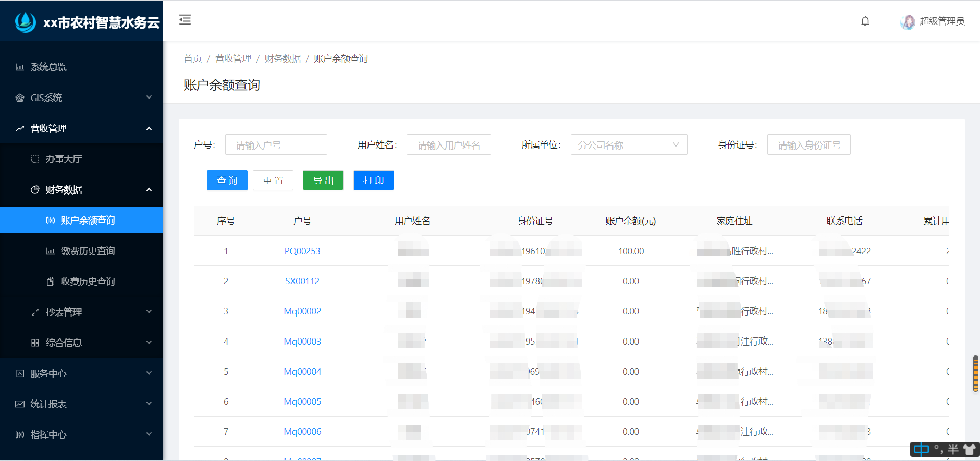Click the 财务数据 pie chart icon
980x461 pixels.
pos(35,189)
